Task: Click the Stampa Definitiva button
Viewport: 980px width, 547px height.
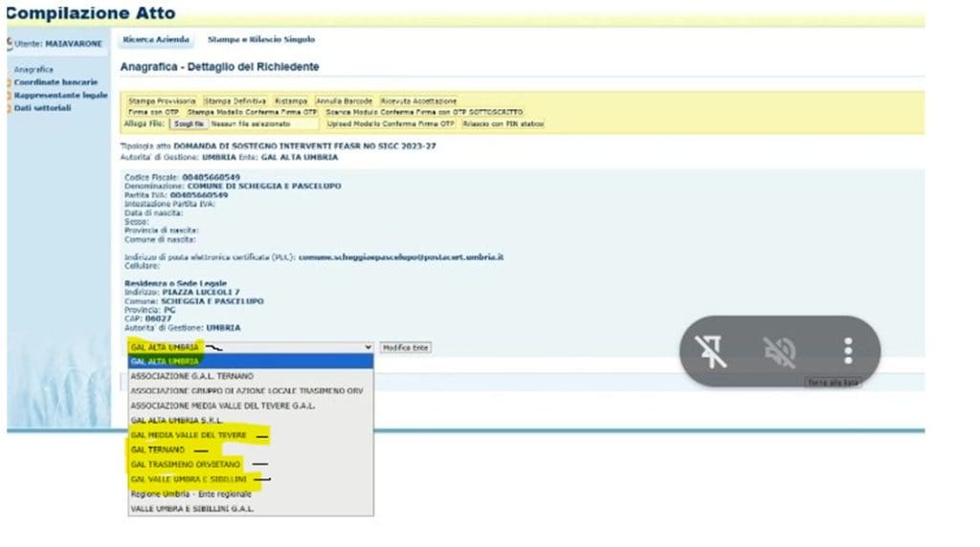Action: [235, 100]
